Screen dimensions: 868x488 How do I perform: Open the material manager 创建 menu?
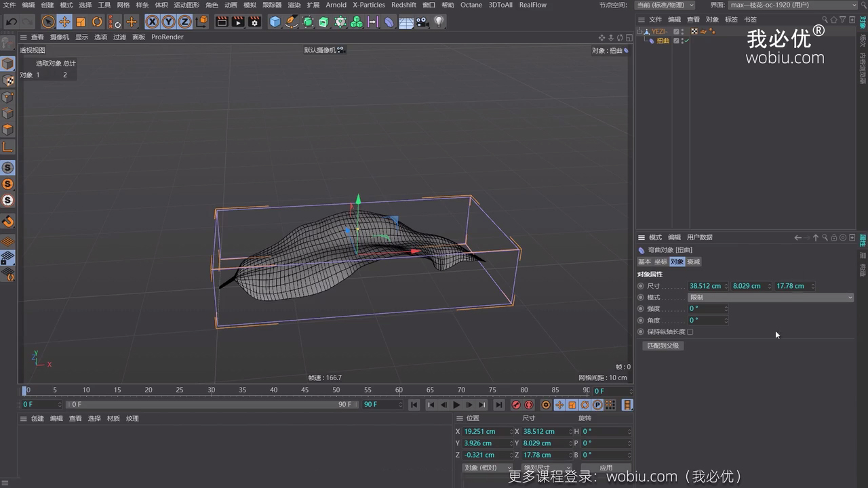[x=37, y=419]
